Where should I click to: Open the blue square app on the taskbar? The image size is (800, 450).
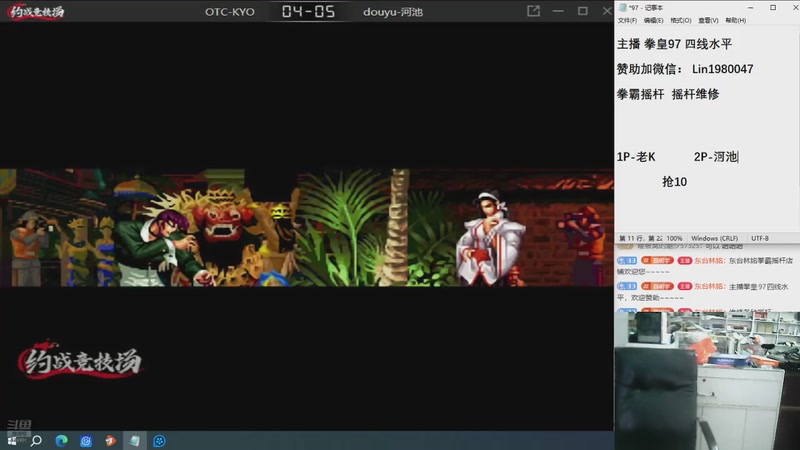click(86, 441)
